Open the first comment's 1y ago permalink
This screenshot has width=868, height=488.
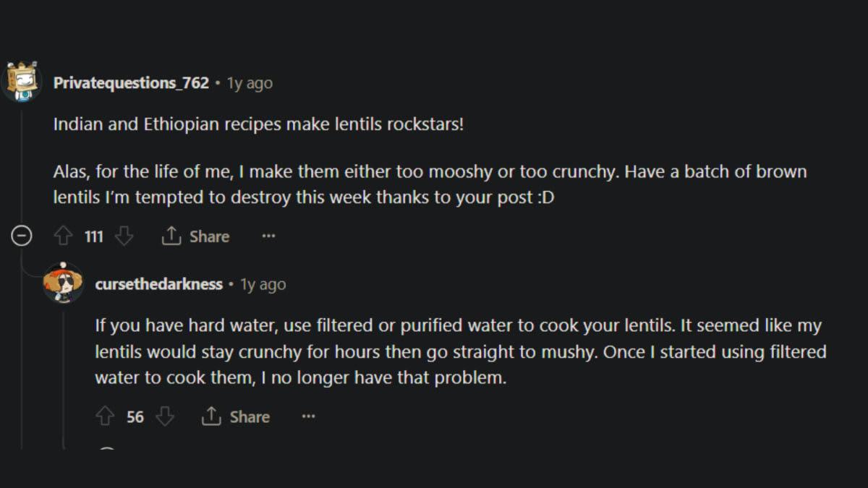pyautogui.click(x=250, y=83)
